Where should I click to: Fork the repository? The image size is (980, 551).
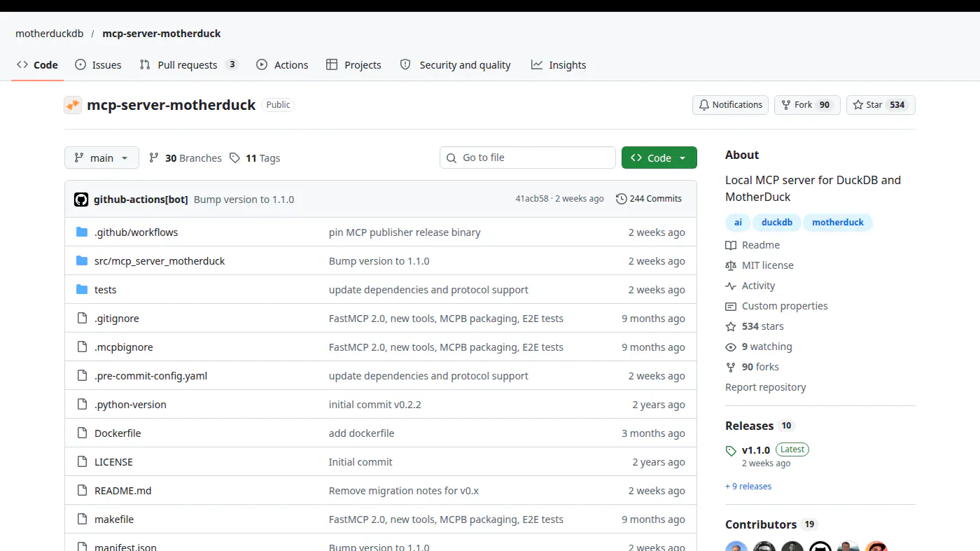pyautogui.click(x=806, y=105)
